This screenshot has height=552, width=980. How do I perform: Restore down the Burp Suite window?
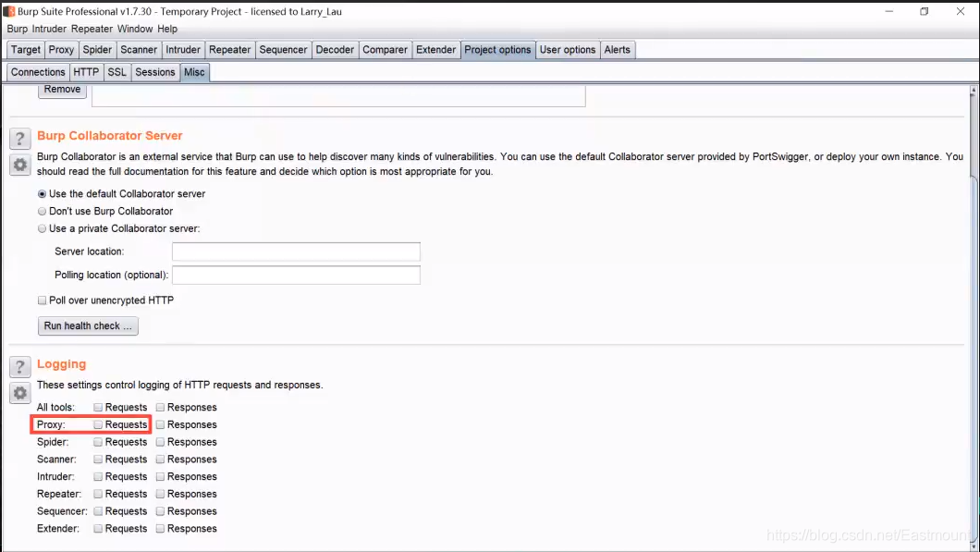[925, 11]
